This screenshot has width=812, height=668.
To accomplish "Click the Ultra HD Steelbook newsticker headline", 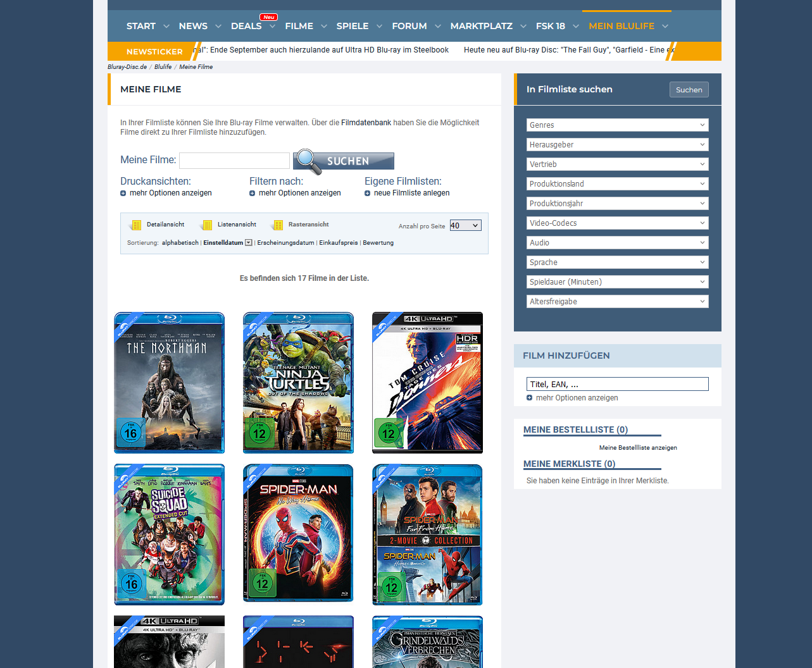I will (x=322, y=50).
